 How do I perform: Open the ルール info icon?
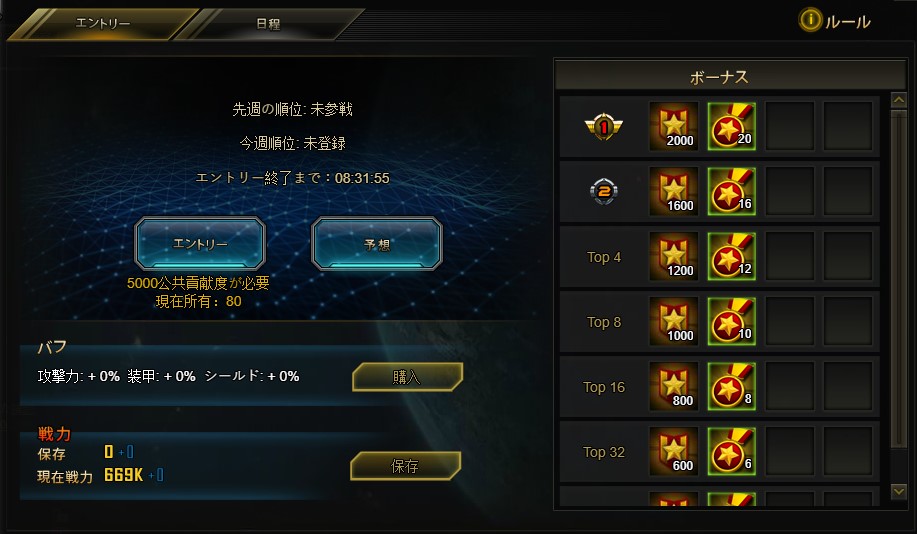810,20
